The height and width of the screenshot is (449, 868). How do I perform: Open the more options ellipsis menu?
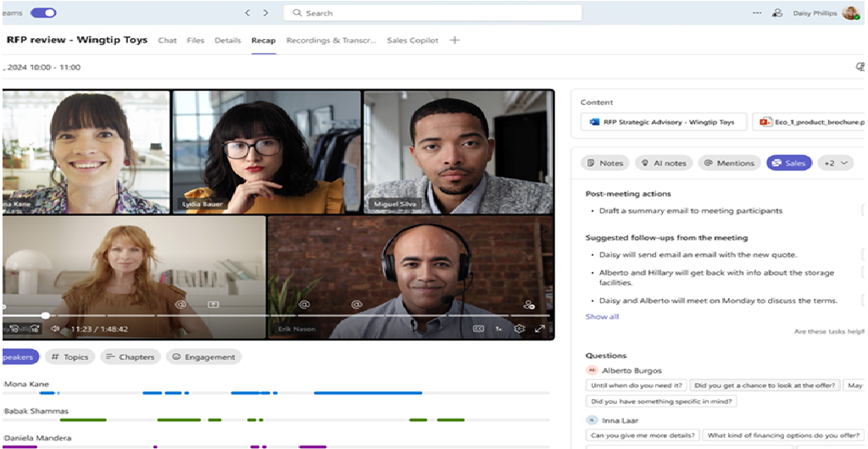(x=757, y=13)
